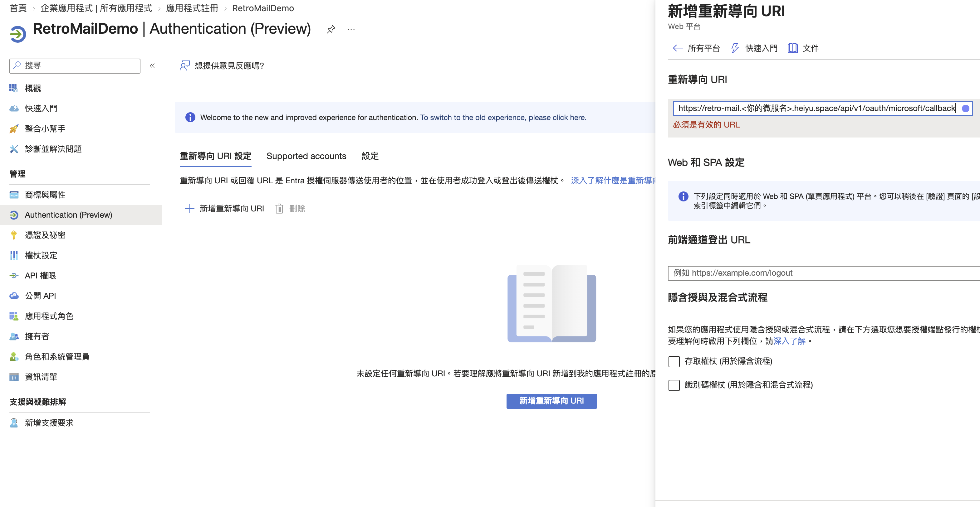Click the blue status dot in URI field
The height and width of the screenshot is (507, 980).
click(x=965, y=108)
